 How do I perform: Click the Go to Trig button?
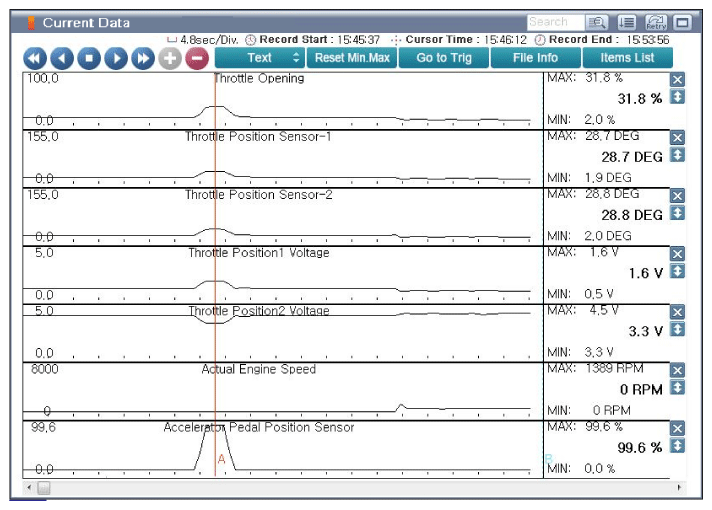point(443,58)
